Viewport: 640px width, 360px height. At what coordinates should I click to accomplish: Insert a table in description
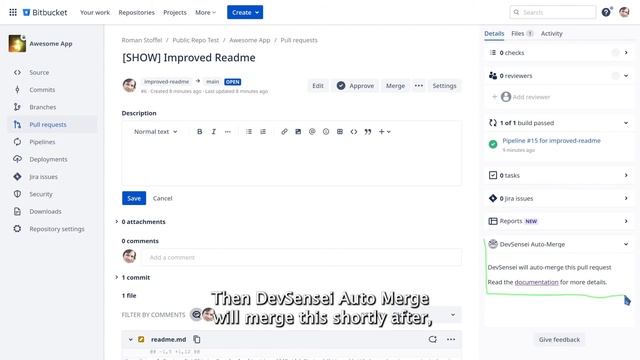pyautogui.click(x=340, y=131)
